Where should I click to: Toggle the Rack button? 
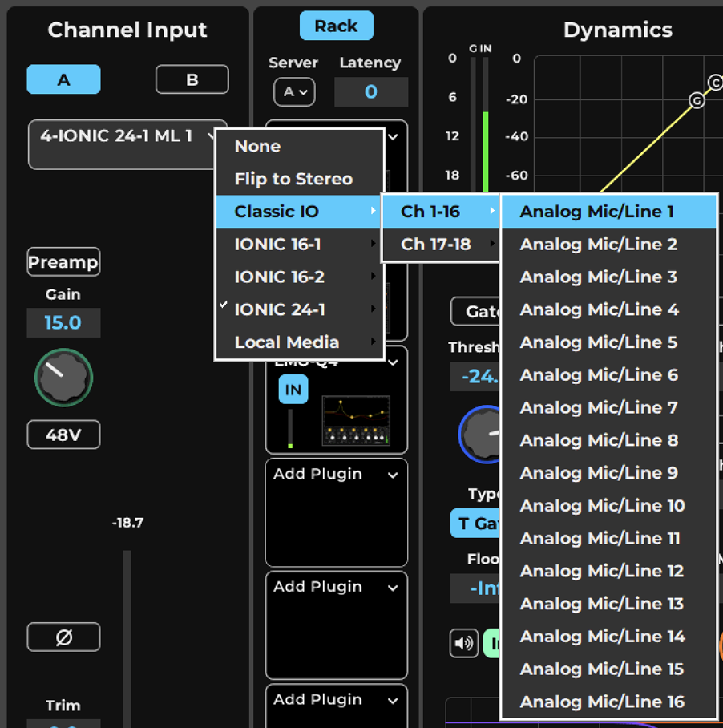[x=337, y=26]
